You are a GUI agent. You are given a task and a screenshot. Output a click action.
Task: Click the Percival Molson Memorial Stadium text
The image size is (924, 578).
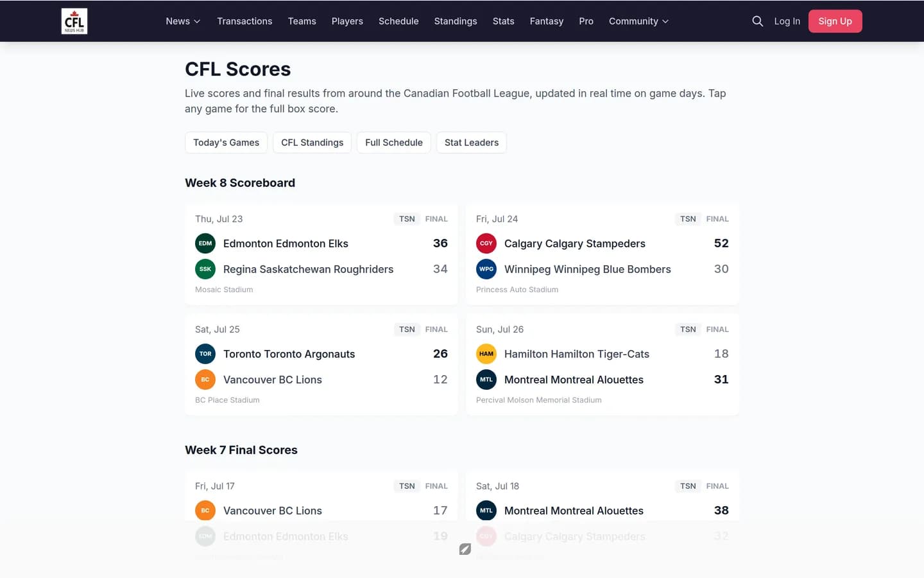click(539, 400)
